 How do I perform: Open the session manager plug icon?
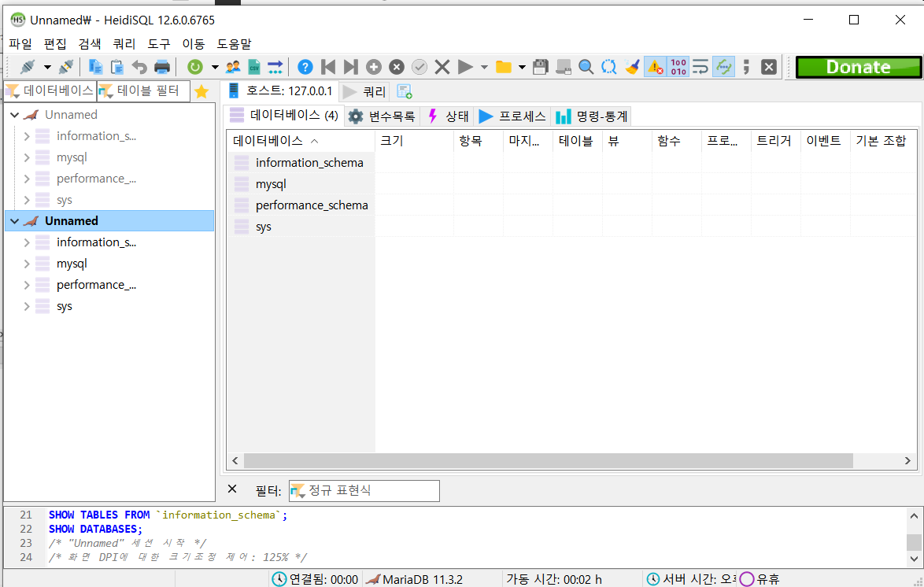coord(27,67)
